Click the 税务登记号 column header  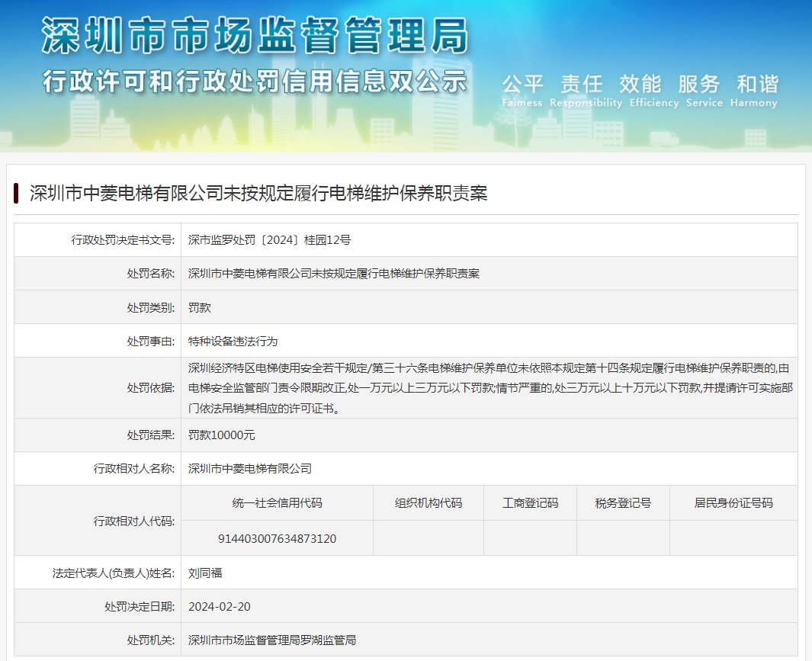pos(623,503)
